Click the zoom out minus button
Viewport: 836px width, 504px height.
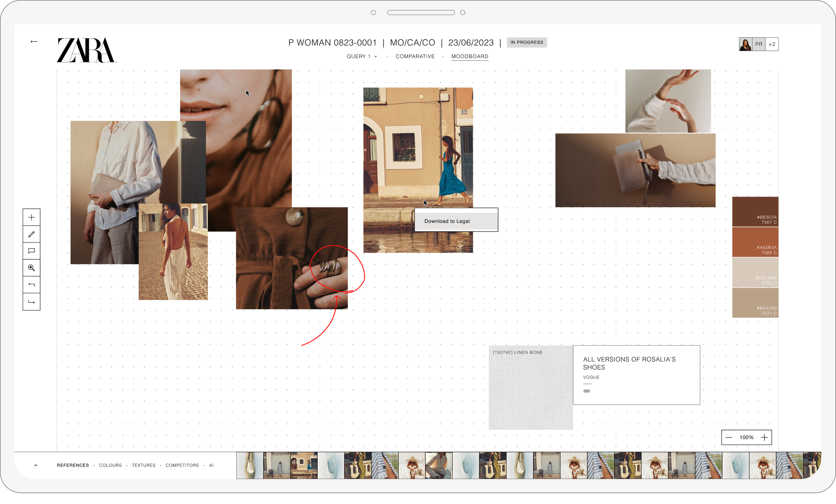click(x=729, y=437)
